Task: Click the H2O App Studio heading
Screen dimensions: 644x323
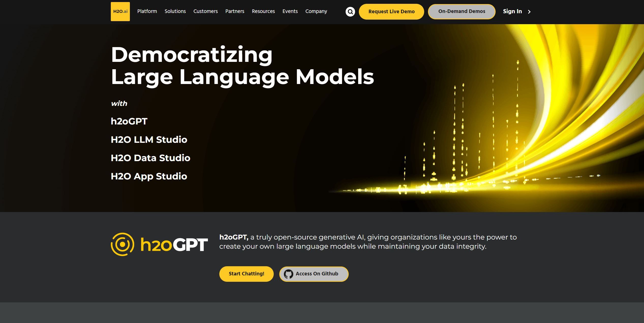Action: tap(149, 176)
